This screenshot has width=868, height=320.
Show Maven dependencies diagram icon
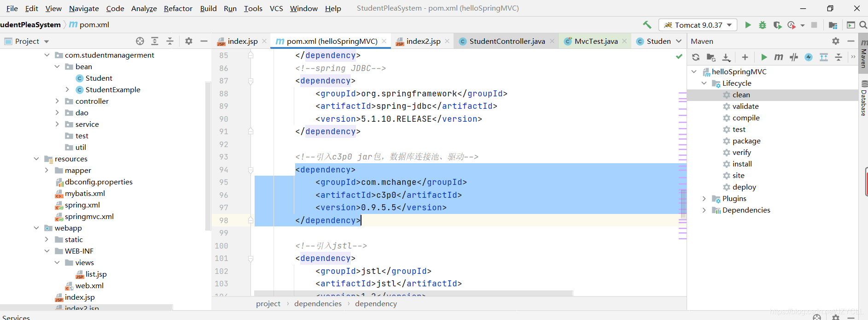click(x=824, y=57)
